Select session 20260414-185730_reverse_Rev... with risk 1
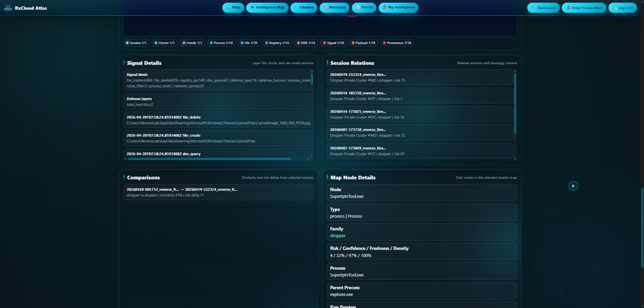The image size is (644, 308). point(420,96)
